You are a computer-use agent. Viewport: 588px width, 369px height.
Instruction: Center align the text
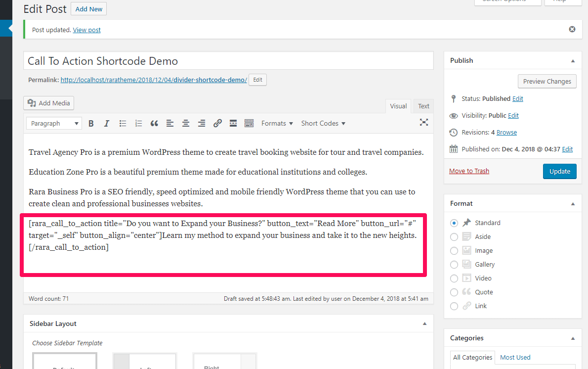coord(186,124)
